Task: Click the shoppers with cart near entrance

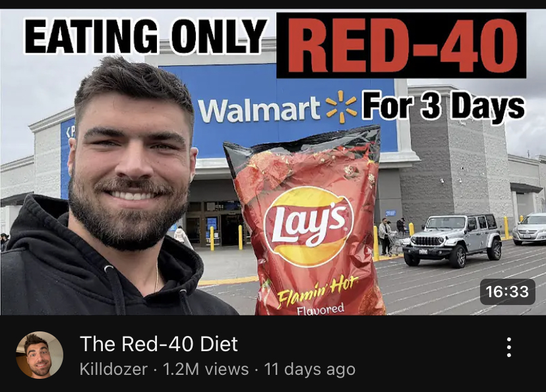Action: tap(392, 237)
